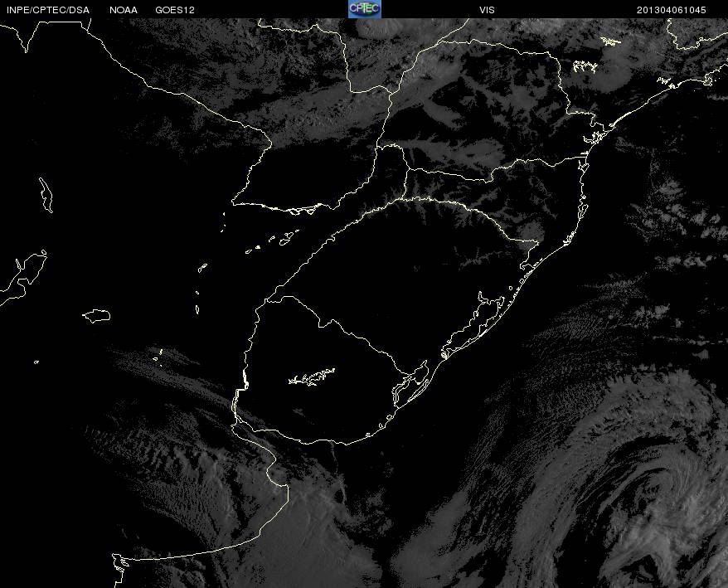Click the VIS channel label
Screen dimensions: 728x588
pos(487,10)
